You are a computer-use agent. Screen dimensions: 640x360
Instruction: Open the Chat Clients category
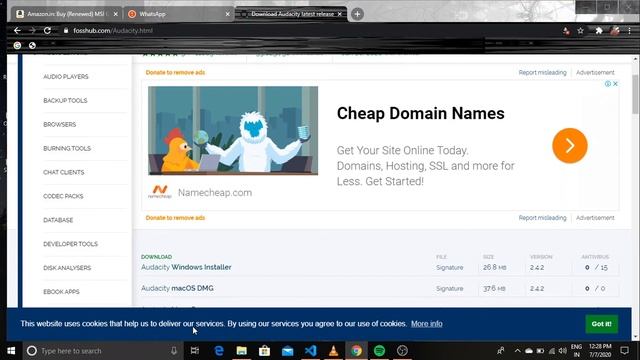click(64, 172)
